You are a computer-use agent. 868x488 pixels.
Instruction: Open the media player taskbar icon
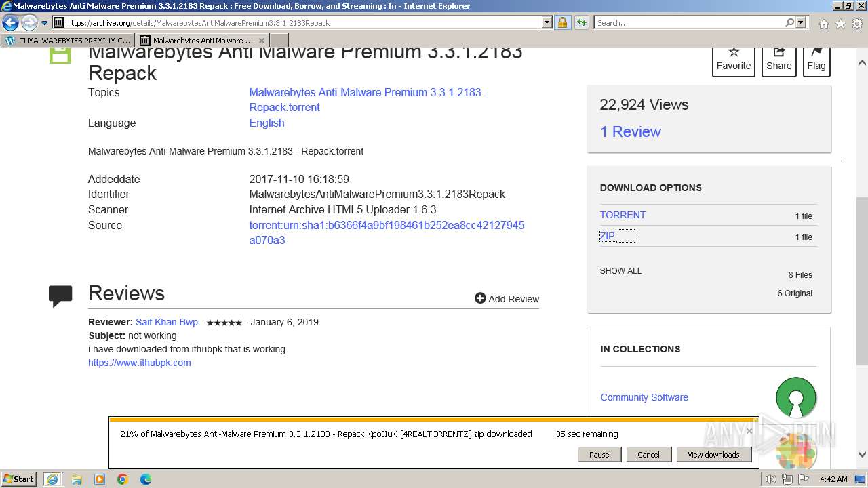click(x=100, y=479)
